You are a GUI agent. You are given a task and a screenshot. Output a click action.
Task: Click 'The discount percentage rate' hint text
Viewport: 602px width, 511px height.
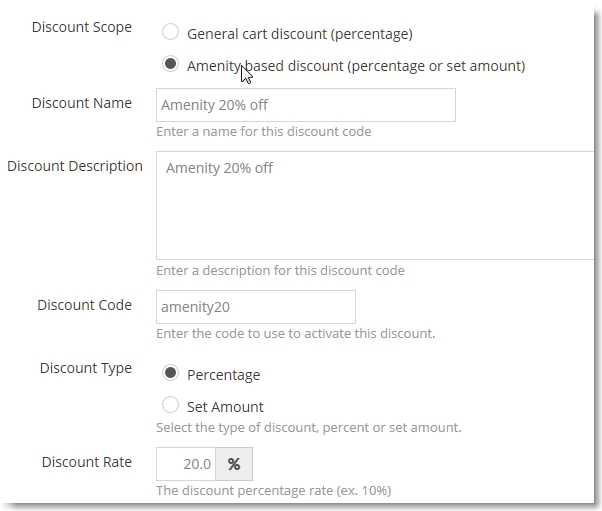pos(274,491)
